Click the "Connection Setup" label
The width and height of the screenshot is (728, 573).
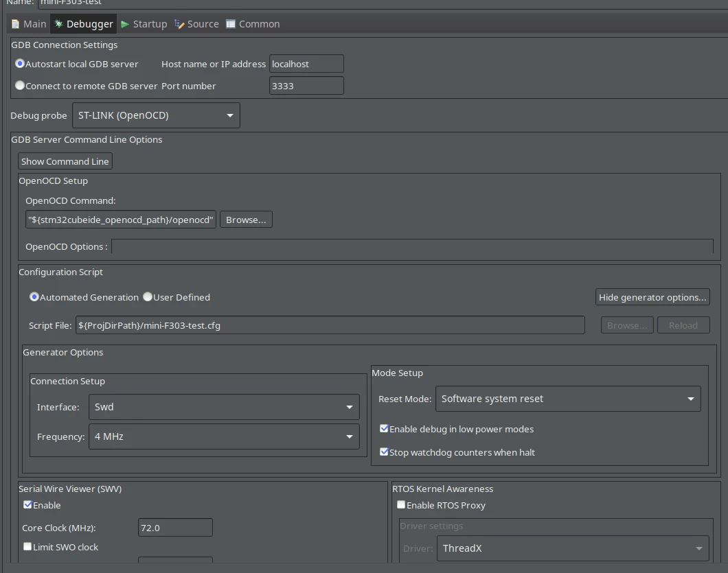[68, 382]
